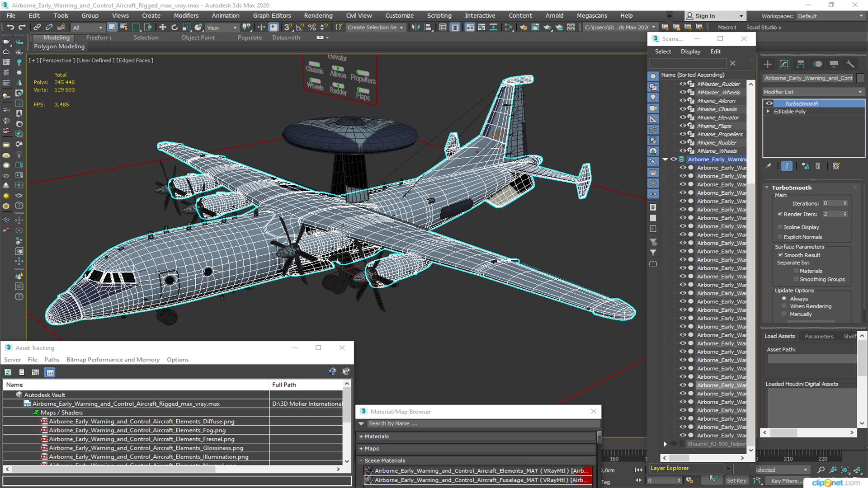
Task: Toggle TurboSmooth modifier visibility eye
Action: 769,103
